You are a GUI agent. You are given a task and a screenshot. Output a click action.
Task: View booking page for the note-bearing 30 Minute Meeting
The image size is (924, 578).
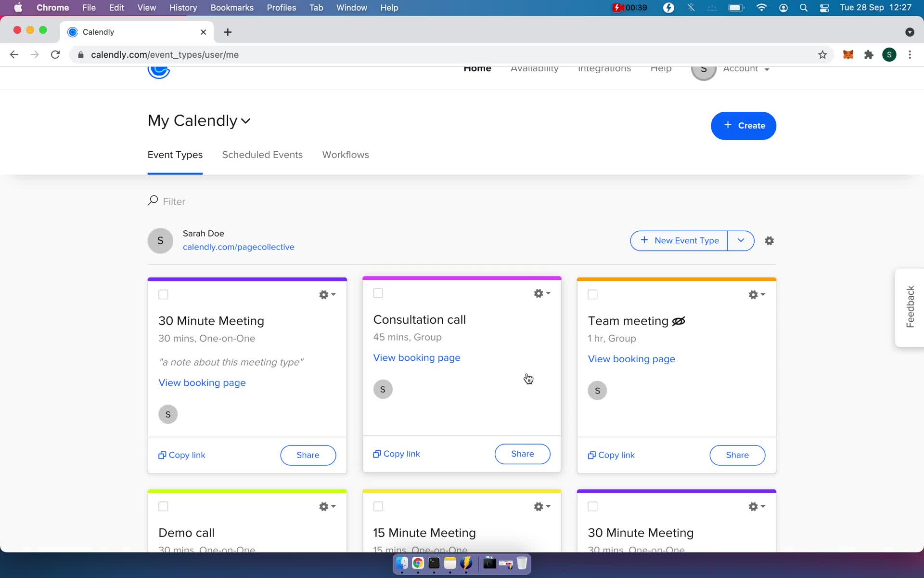pos(202,383)
